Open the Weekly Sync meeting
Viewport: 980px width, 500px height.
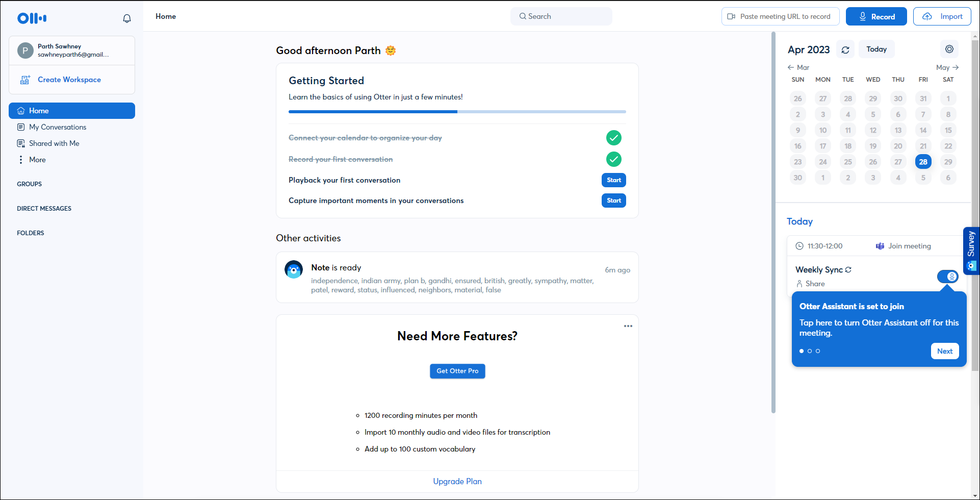[819, 269]
